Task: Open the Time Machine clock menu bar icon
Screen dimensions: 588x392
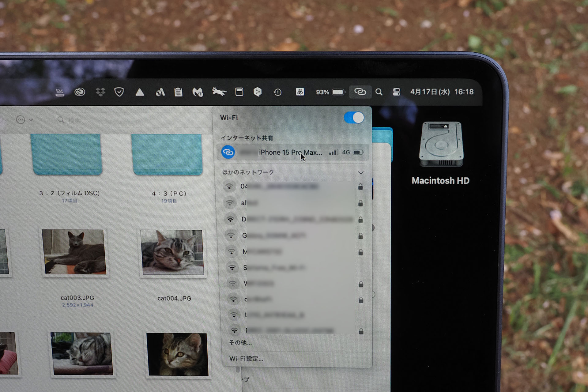Action: pyautogui.click(x=278, y=92)
